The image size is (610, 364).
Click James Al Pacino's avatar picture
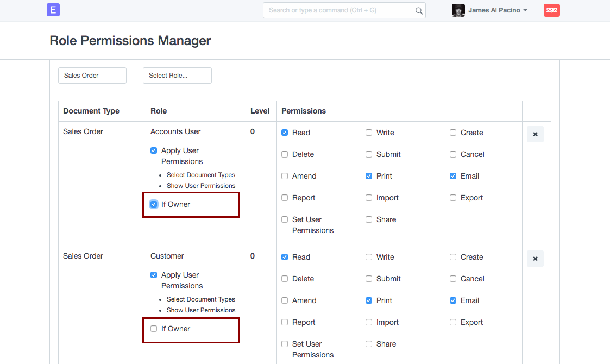click(458, 10)
